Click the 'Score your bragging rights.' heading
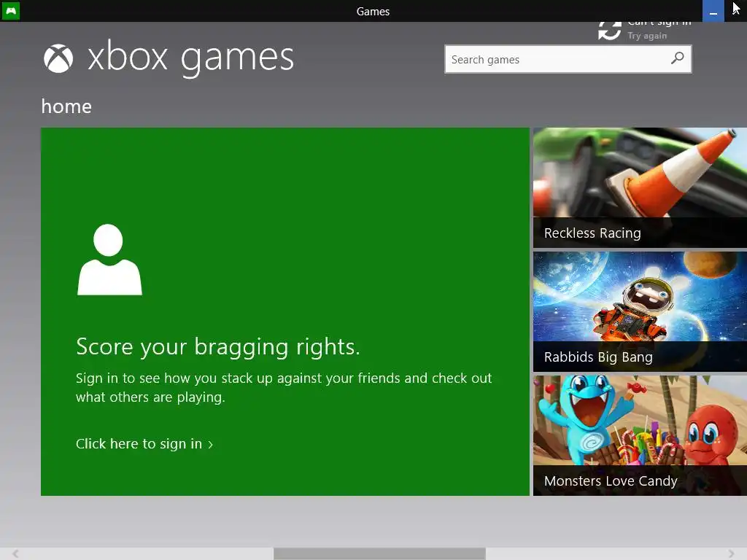Viewport: 747px width, 560px height. [x=217, y=346]
